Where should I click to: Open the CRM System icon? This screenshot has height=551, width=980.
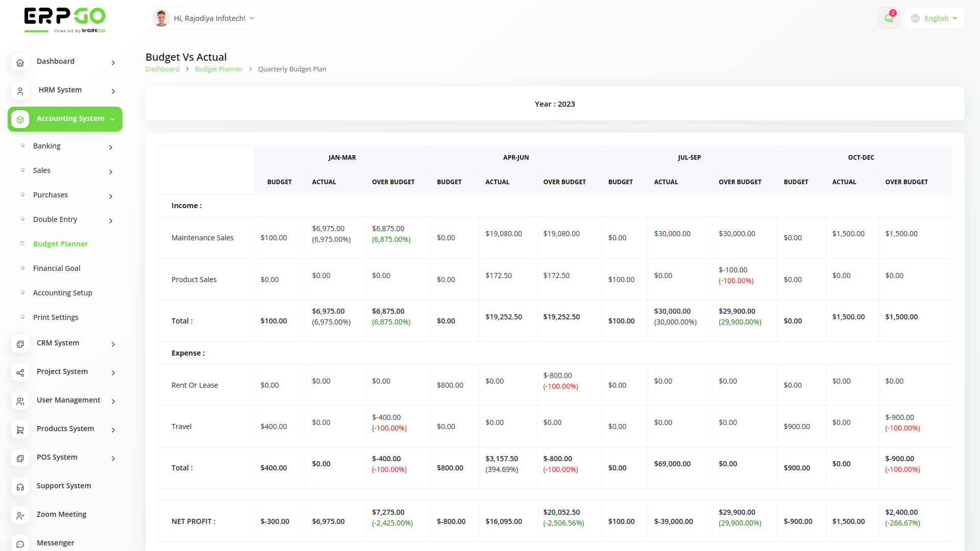pos(20,344)
